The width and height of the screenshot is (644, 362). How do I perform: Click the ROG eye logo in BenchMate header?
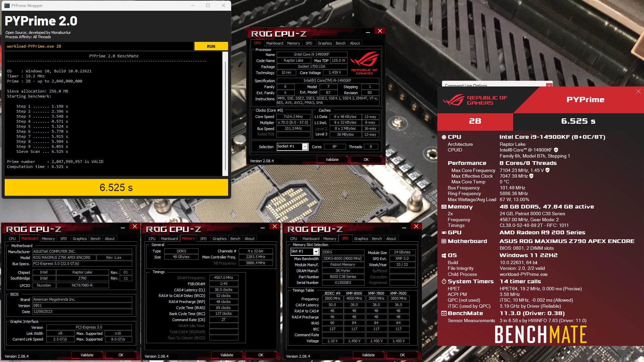coord(453,100)
